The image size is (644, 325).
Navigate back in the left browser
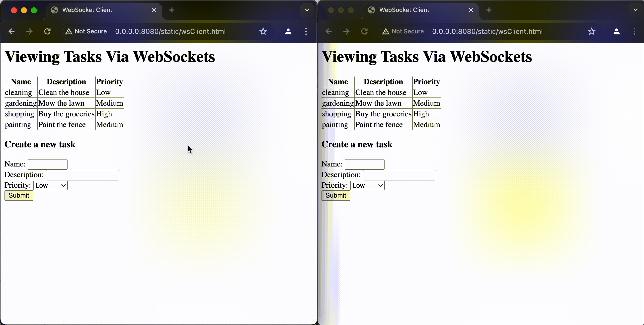[x=11, y=31]
